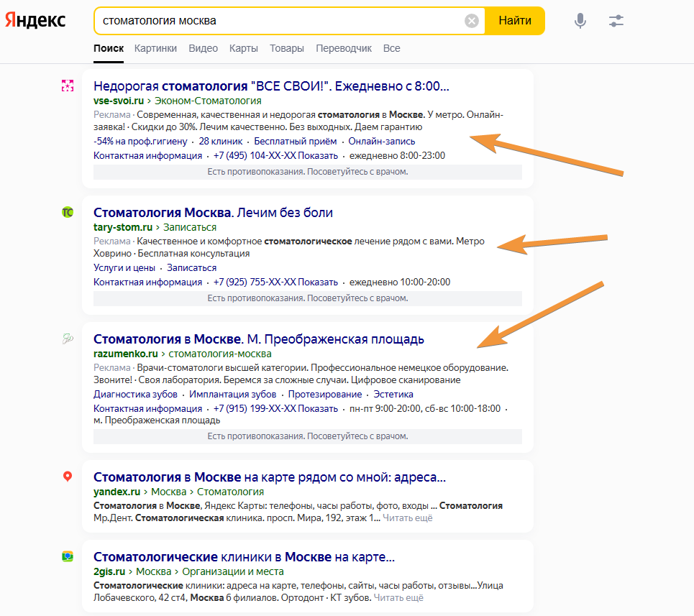The image size is (694, 616).
Task: Click м. Преображенская площадь address line
Action: (x=157, y=420)
